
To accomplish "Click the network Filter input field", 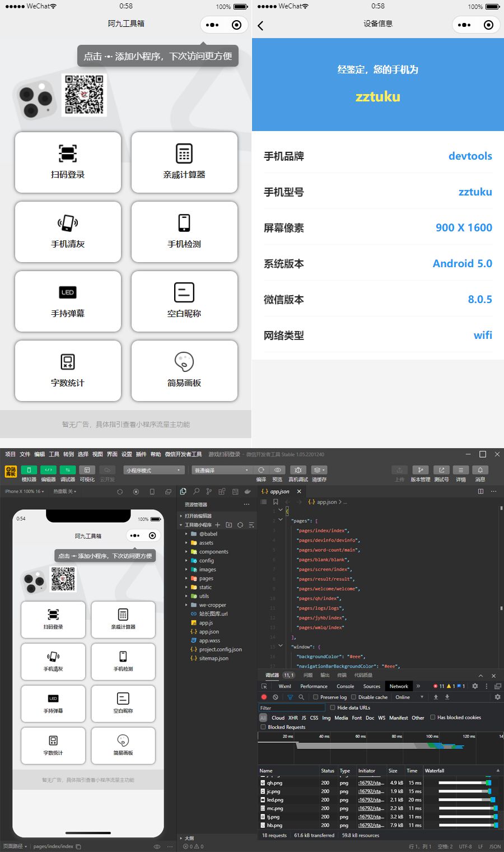I will coord(291,707).
